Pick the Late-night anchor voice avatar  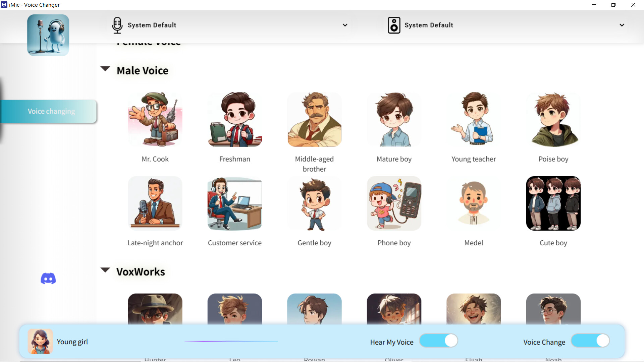point(155,203)
